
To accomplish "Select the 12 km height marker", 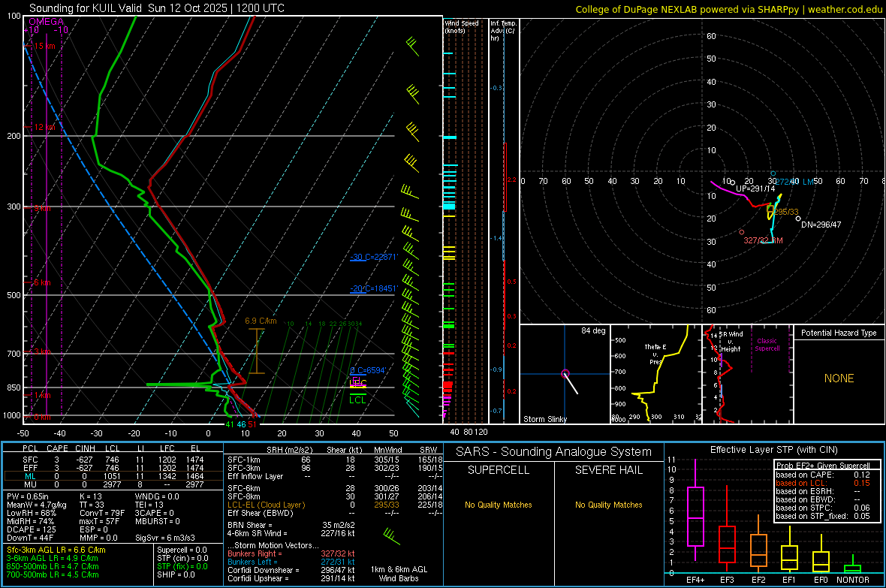I will coord(44,127).
